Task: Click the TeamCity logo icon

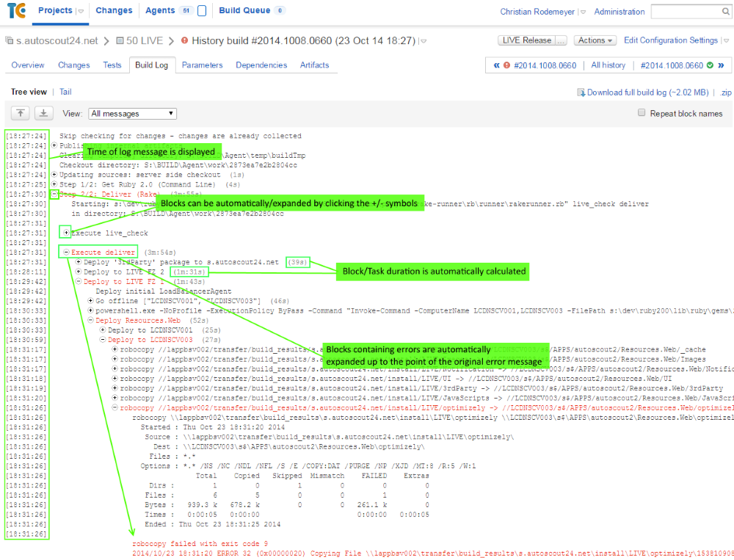Action: 16,10
